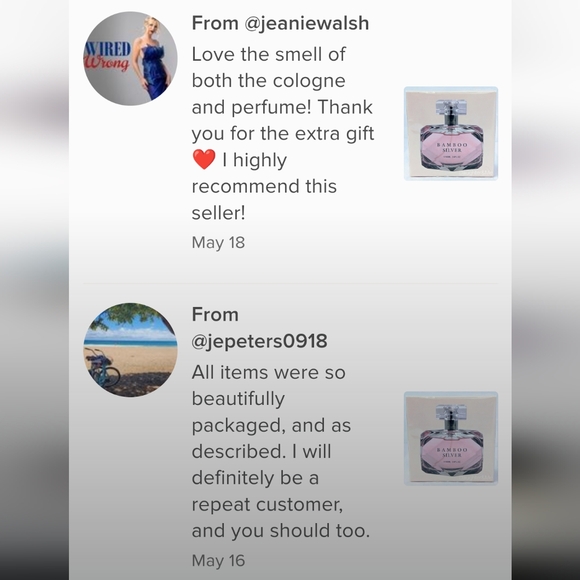Click 'From' label above @jepeters0918

[x=215, y=315]
